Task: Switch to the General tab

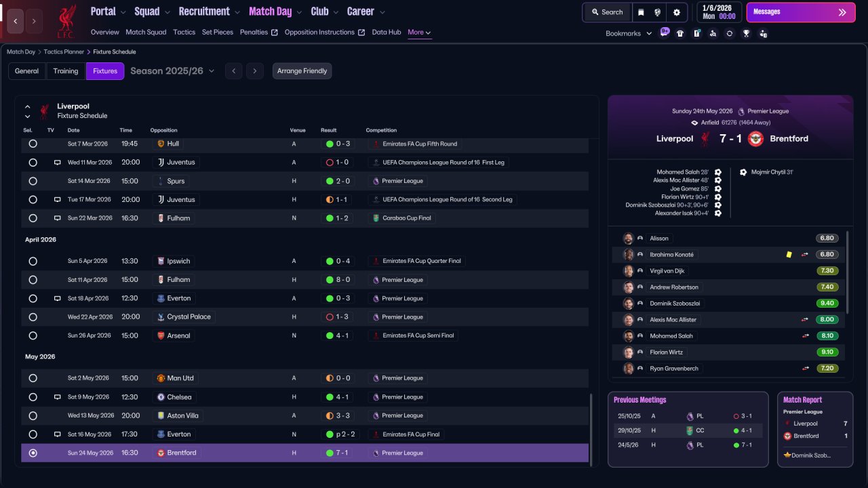Action: pos(27,71)
